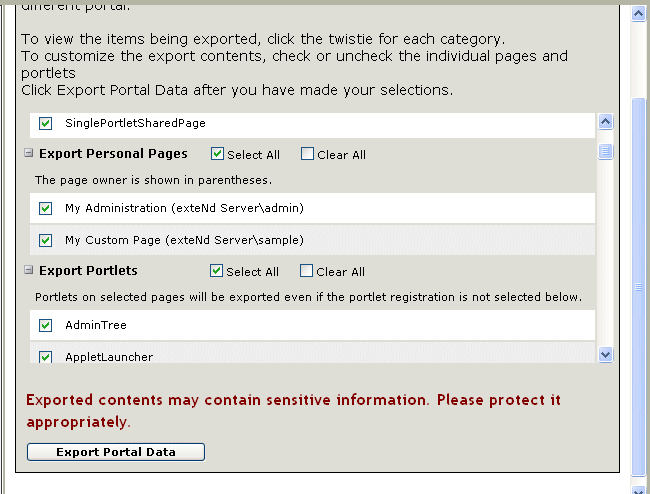Image resolution: width=650 pixels, height=494 pixels.
Task: Collapse the Export Personal Pages twistie
Action: 29,154
